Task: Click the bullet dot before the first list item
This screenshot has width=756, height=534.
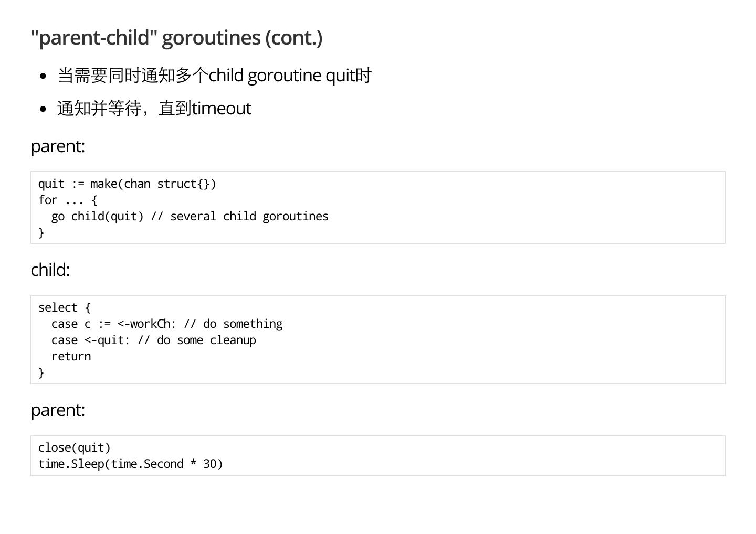Action: click(x=44, y=76)
